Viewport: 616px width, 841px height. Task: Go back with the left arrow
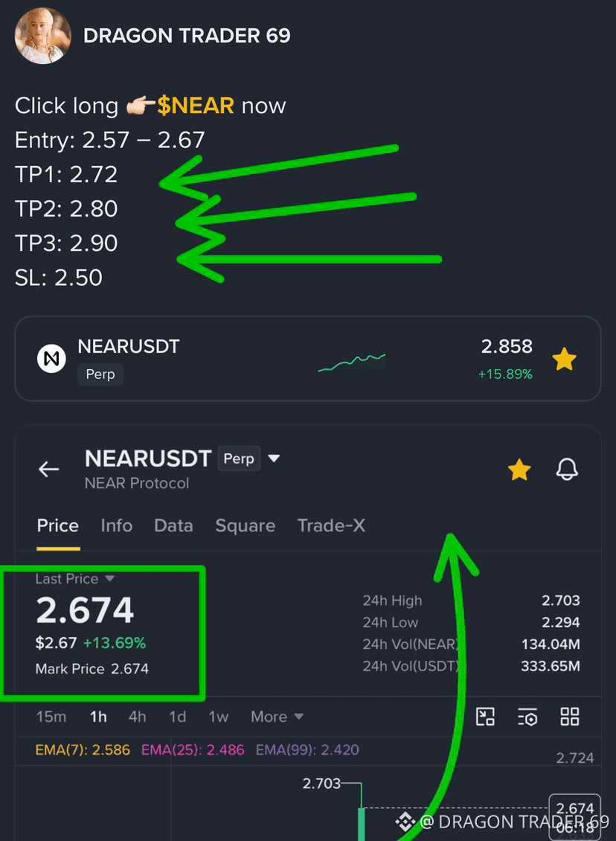coord(49,470)
